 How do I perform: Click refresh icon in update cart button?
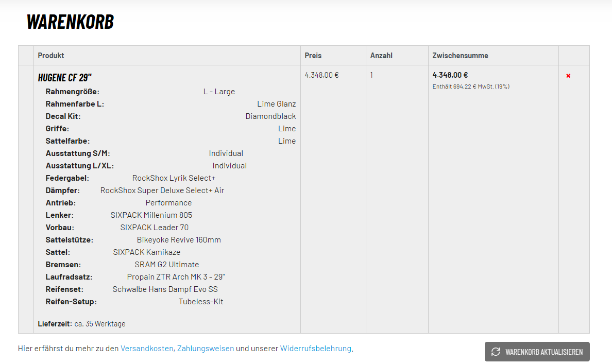coord(496,352)
